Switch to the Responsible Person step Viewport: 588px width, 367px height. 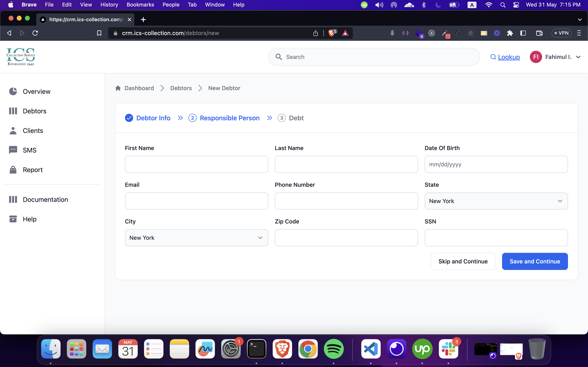coord(229,118)
